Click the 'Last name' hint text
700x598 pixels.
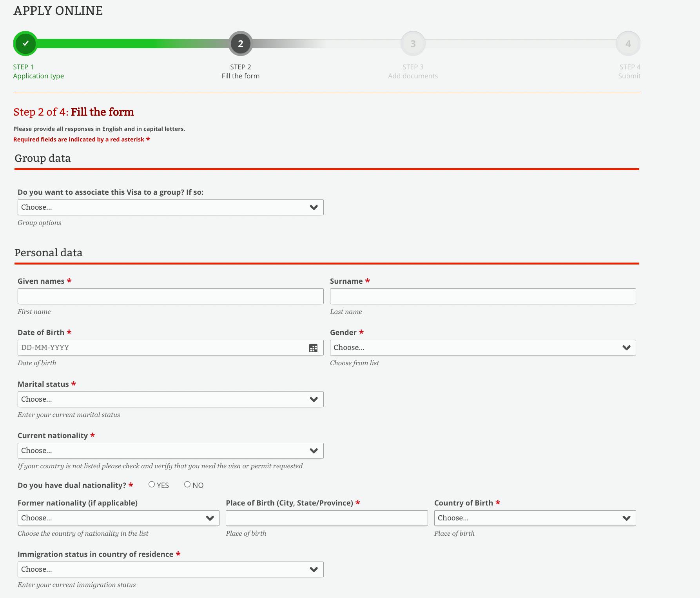tap(346, 312)
